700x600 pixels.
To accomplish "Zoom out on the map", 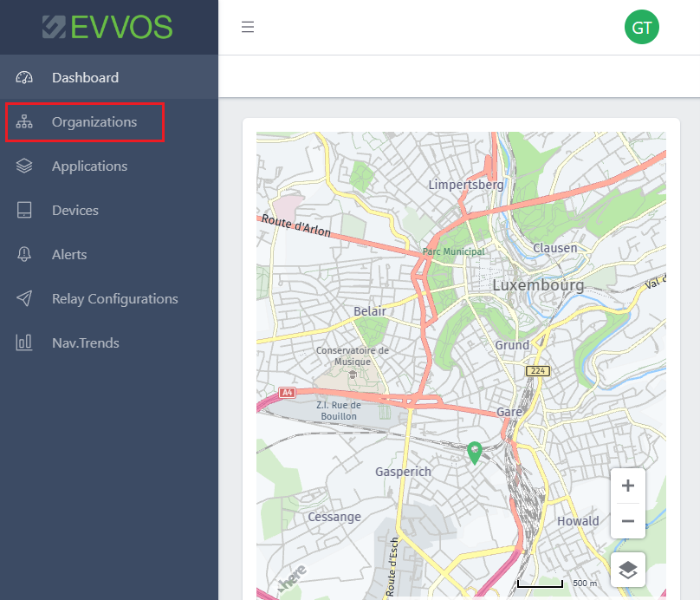I will 628,521.
